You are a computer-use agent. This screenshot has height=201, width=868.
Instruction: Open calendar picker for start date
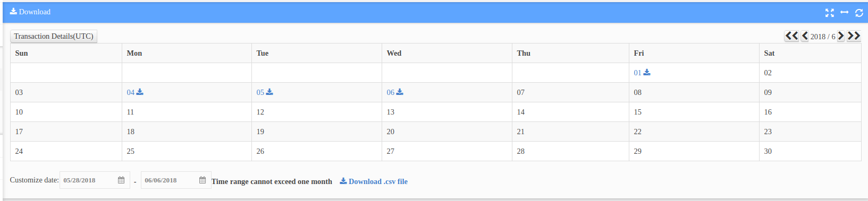(121, 180)
